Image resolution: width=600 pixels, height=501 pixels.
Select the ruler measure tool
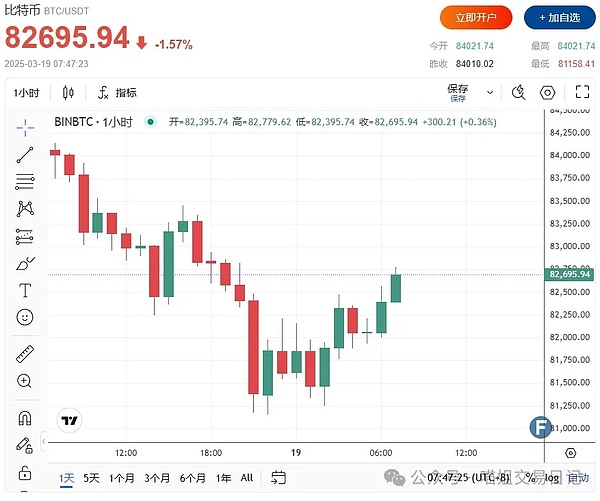pos(25,354)
